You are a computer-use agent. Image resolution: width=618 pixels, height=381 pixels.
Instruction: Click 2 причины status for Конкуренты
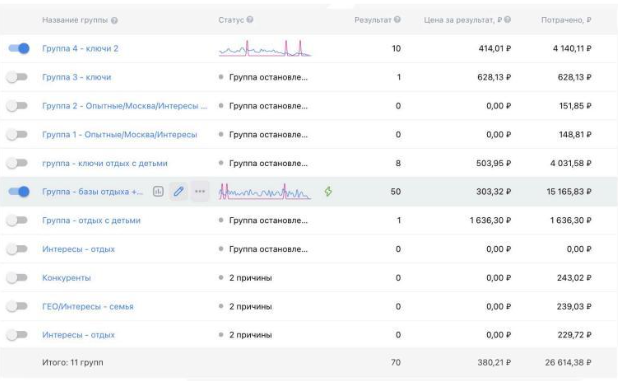250,278
